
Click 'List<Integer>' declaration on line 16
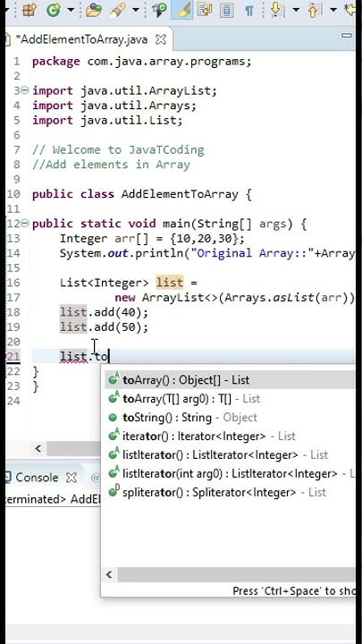(x=105, y=283)
